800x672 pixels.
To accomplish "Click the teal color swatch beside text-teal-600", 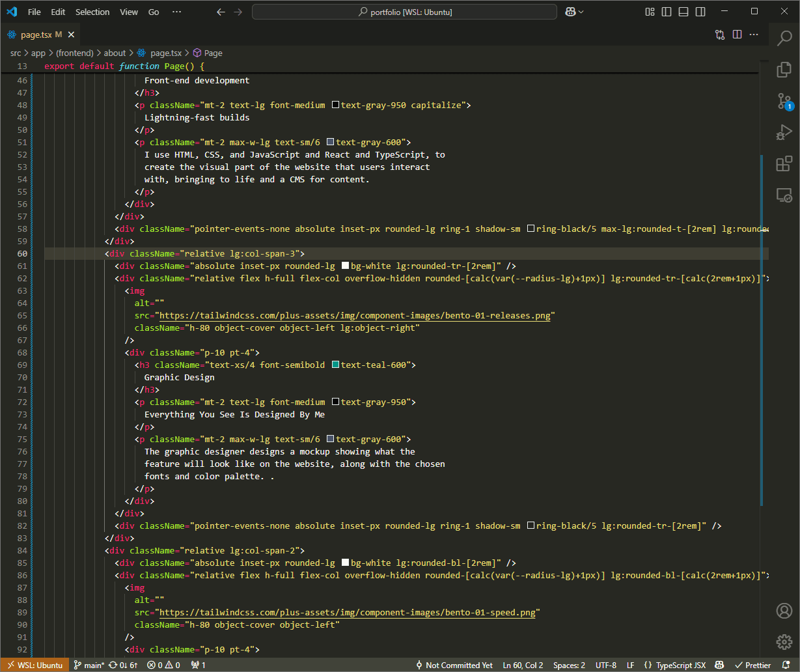I will (335, 365).
